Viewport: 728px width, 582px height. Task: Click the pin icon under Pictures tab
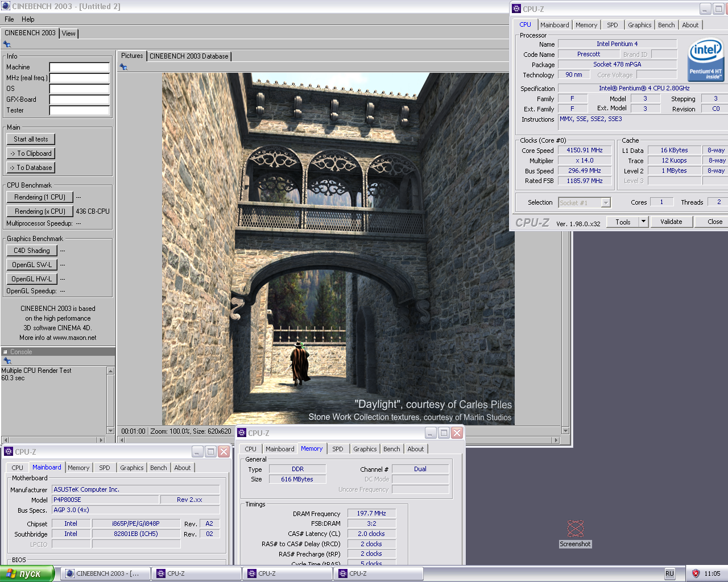click(x=123, y=66)
